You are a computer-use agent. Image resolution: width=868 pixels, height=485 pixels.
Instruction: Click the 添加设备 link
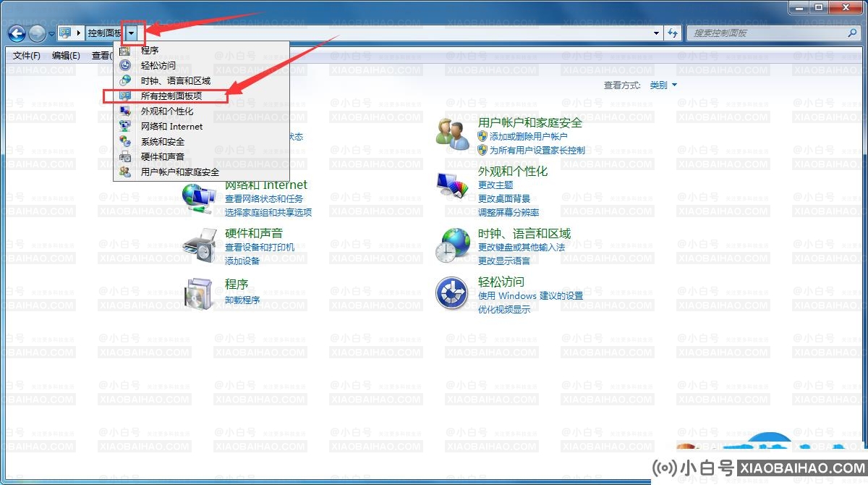[x=242, y=261]
